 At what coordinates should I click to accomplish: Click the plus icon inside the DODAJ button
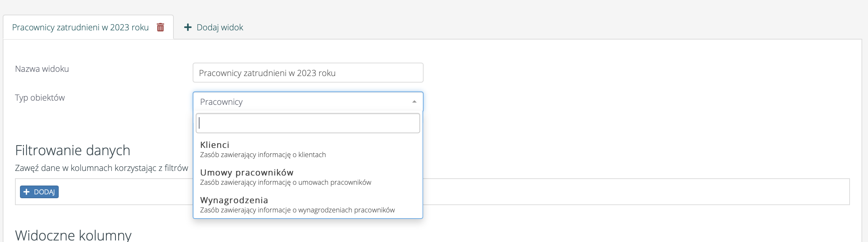pos(26,192)
